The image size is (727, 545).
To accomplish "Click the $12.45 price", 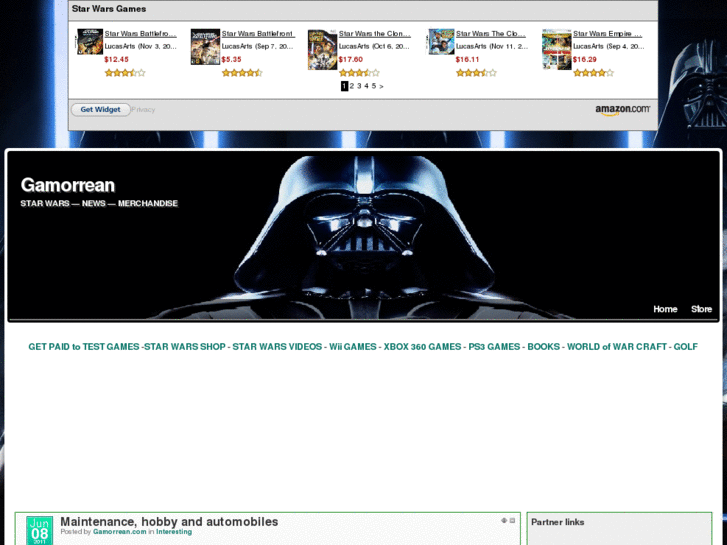I will click(116, 59).
